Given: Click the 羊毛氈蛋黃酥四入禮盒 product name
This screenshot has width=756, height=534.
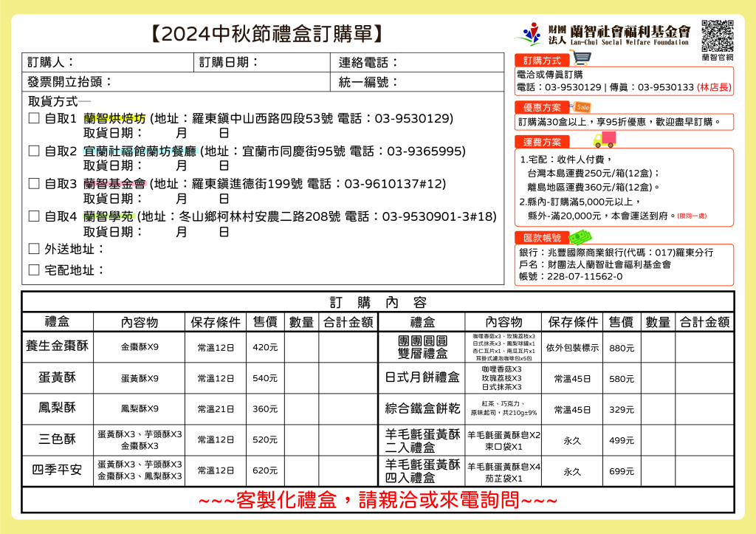Looking at the screenshot, I should pyautogui.click(x=422, y=470).
